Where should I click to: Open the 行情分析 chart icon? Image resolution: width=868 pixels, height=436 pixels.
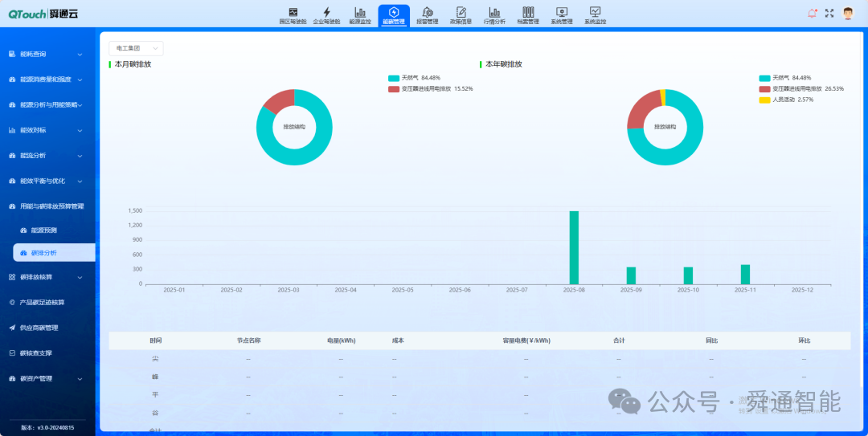[x=494, y=13]
